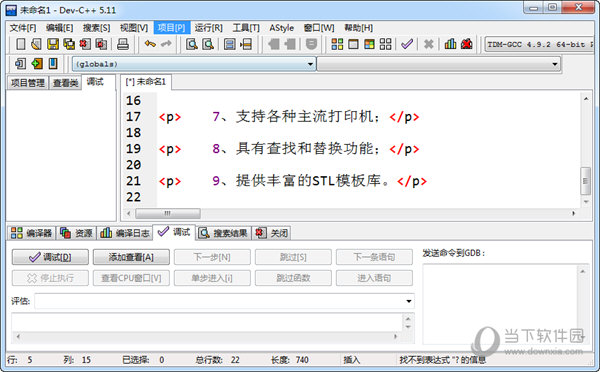Click the Save floppy disk icon
This screenshot has height=372, width=600.
tap(53, 44)
